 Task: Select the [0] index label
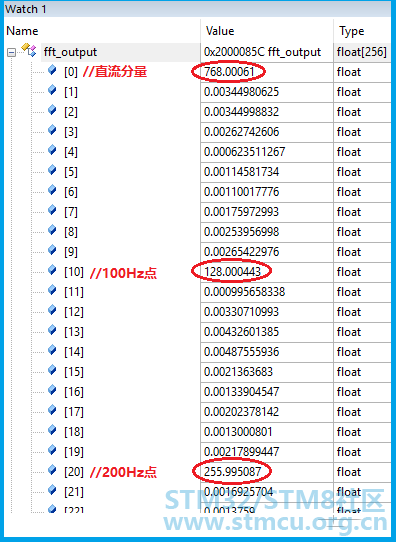pos(71,72)
